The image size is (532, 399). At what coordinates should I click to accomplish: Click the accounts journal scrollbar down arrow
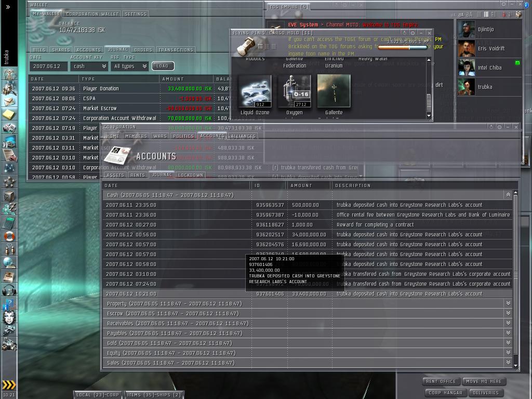[516, 366]
